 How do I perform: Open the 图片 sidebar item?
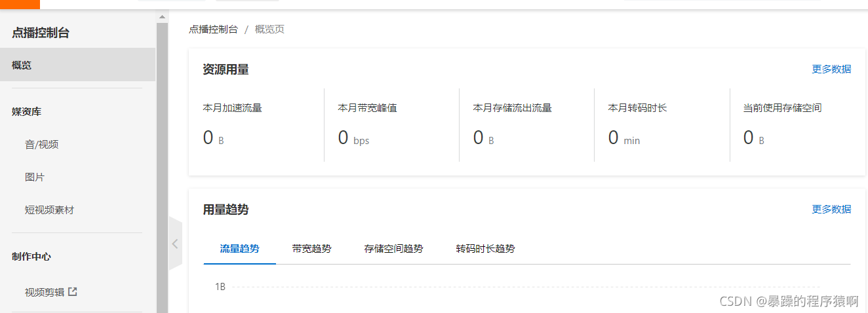(35, 177)
